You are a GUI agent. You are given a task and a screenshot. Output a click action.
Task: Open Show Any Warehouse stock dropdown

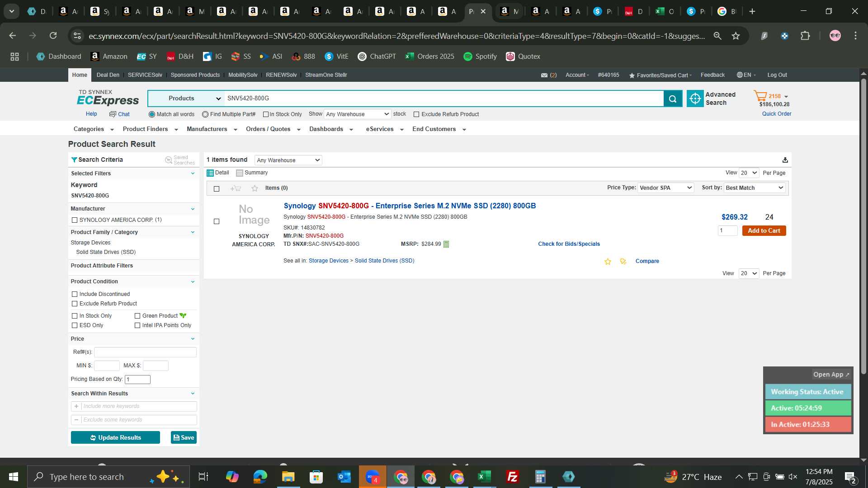(357, 114)
